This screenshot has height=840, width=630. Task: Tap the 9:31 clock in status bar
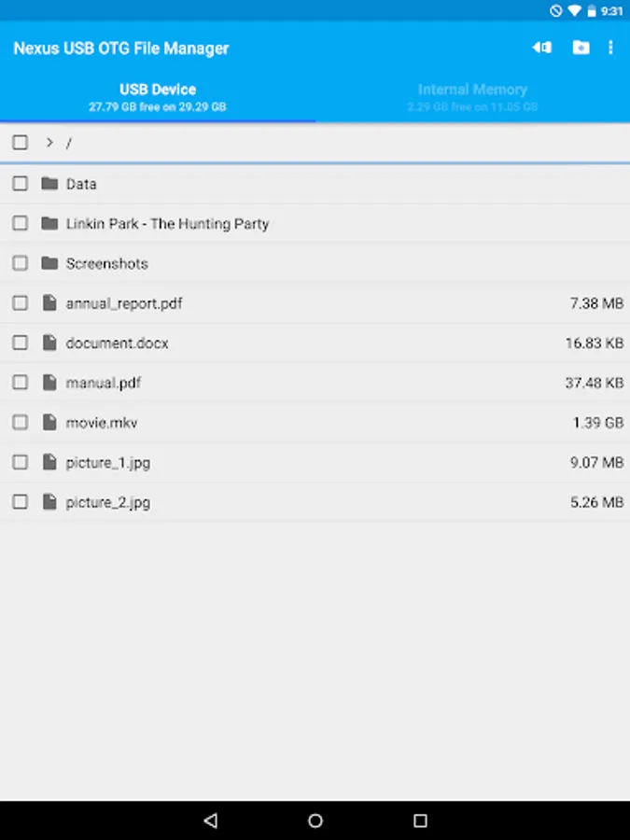[x=611, y=10]
